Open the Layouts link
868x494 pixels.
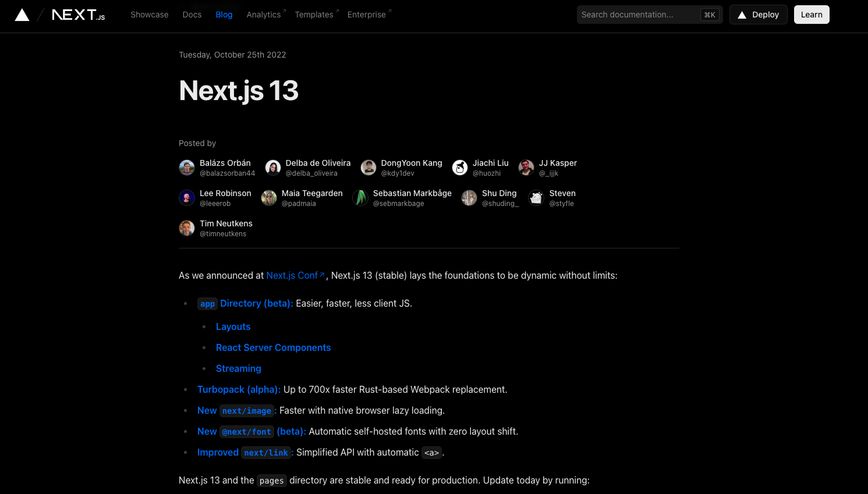coord(233,327)
